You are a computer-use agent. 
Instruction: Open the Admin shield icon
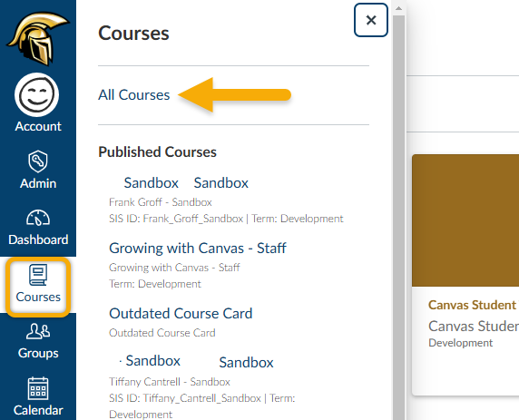[x=38, y=161]
